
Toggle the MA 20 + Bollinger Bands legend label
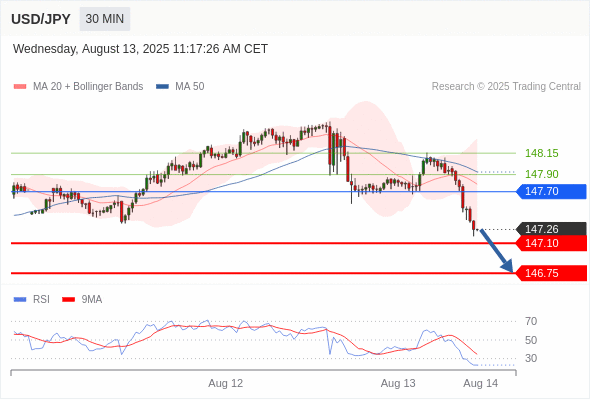tap(88, 87)
